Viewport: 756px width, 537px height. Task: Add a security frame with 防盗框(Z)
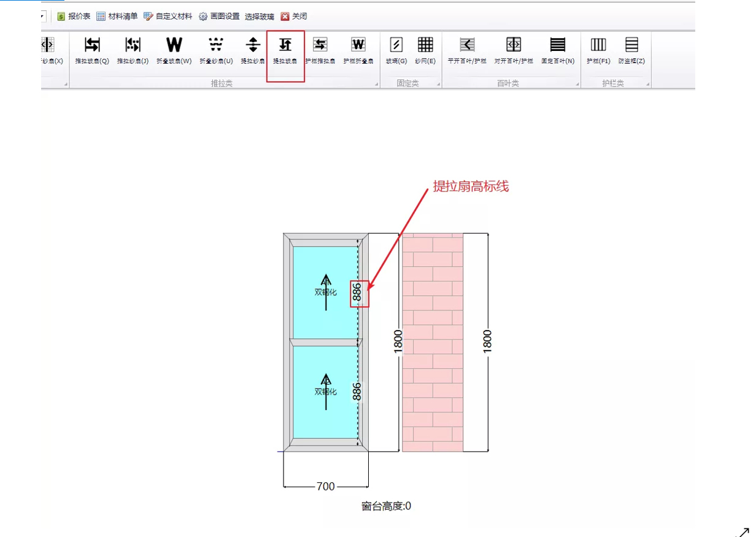click(631, 50)
